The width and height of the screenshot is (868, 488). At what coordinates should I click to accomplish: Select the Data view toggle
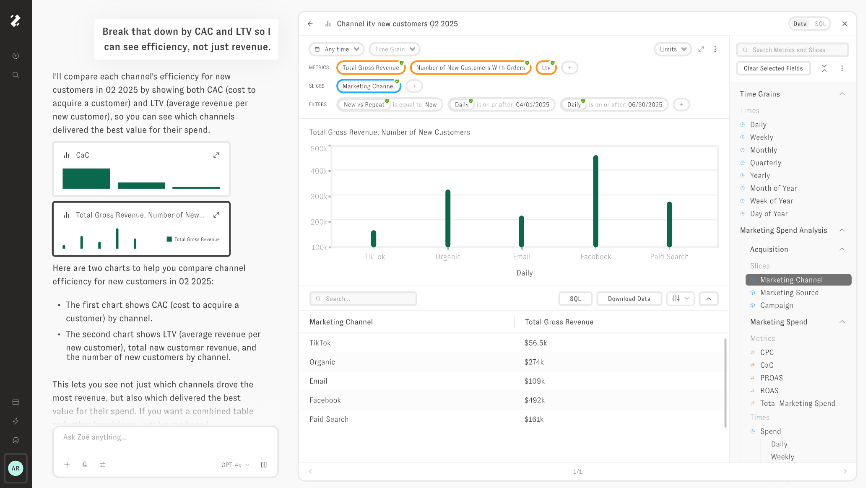[x=800, y=24]
